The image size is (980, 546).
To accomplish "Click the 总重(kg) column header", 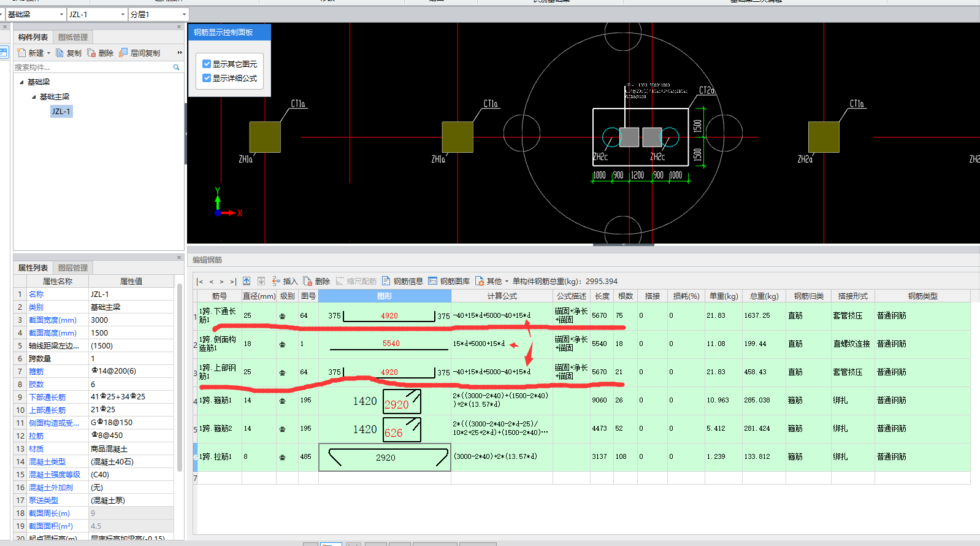I will click(x=764, y=296).
